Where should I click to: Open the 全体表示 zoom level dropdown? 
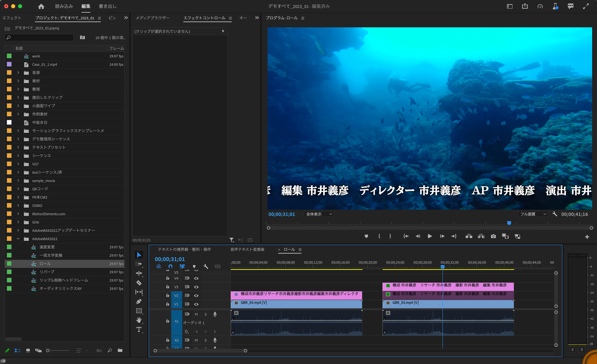(x=319, y=214)
